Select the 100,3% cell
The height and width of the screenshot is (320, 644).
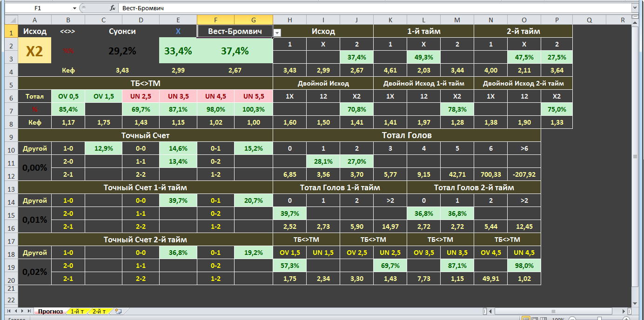(254, 109)
